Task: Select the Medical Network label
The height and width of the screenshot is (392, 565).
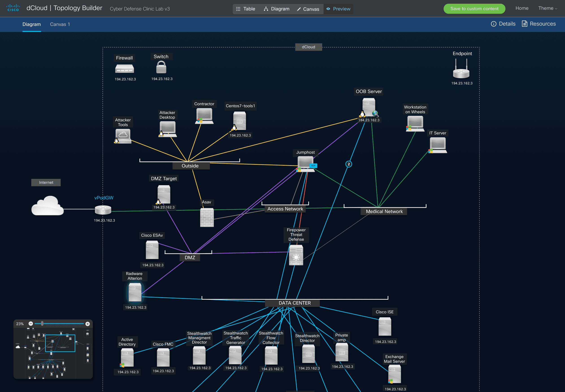Action: [x=384, y=212]
